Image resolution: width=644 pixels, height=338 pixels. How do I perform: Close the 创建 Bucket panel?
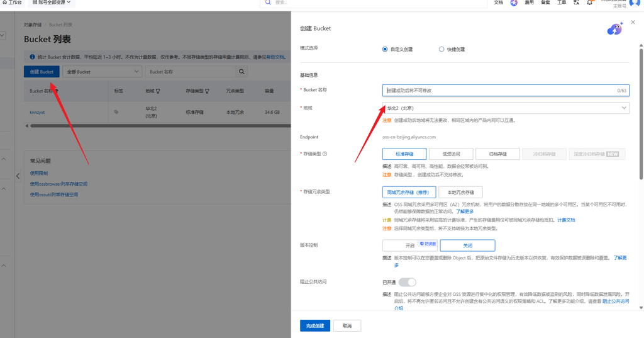tap(633, 22)
